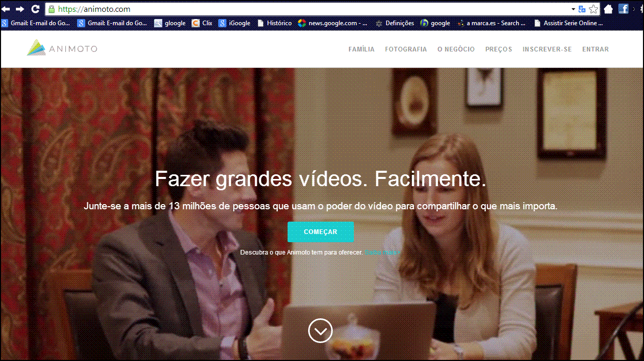This screenshot has height=361, width=644.
Task: Reload the page with the refresh icon
Action: (x=35, y=9)
